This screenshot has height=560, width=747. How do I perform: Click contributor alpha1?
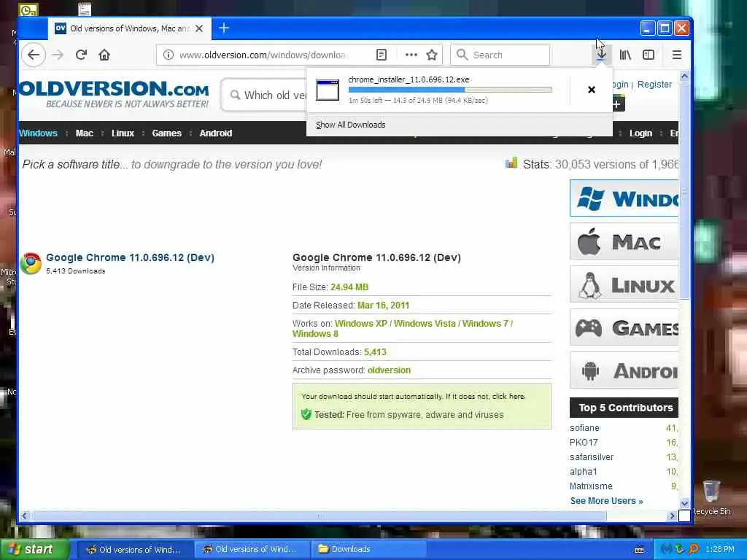tap(583, 472)
